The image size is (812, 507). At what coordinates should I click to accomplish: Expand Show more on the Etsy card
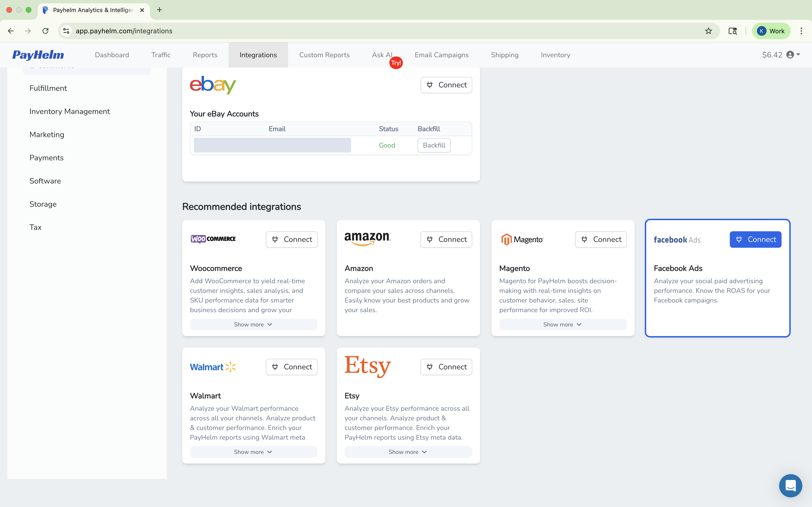click(408, 452)
